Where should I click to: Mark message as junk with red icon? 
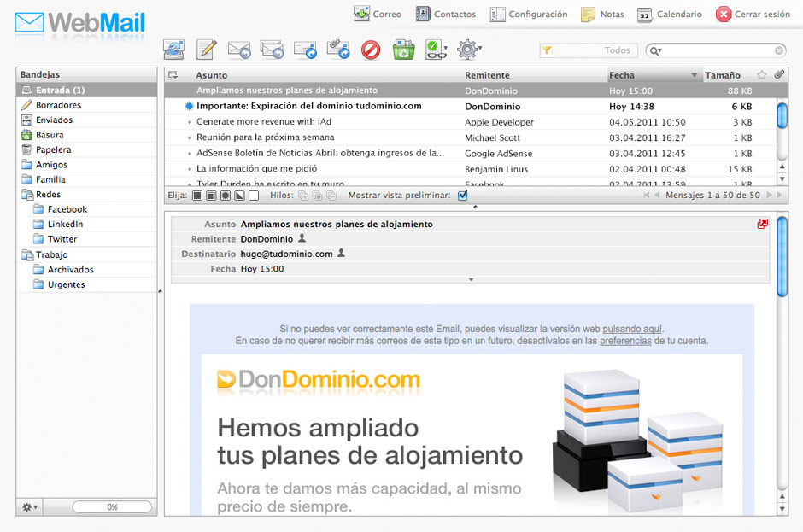pos(371,50)
